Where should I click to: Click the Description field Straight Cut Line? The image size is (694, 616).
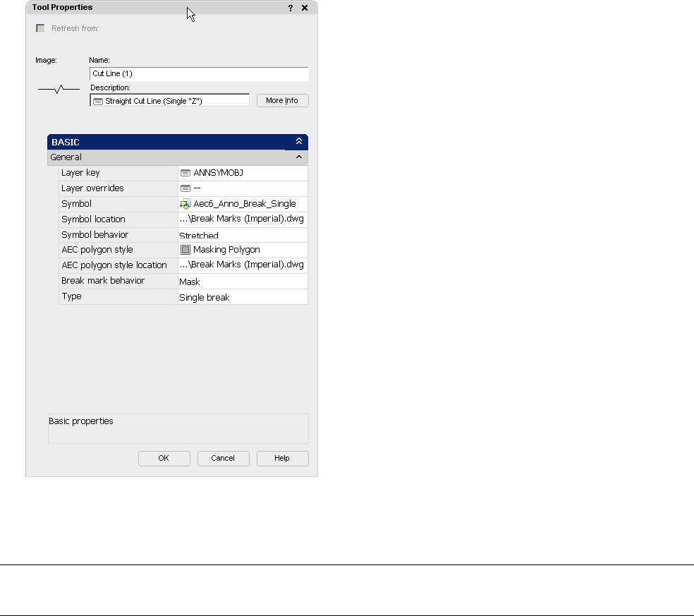point(169,100)
